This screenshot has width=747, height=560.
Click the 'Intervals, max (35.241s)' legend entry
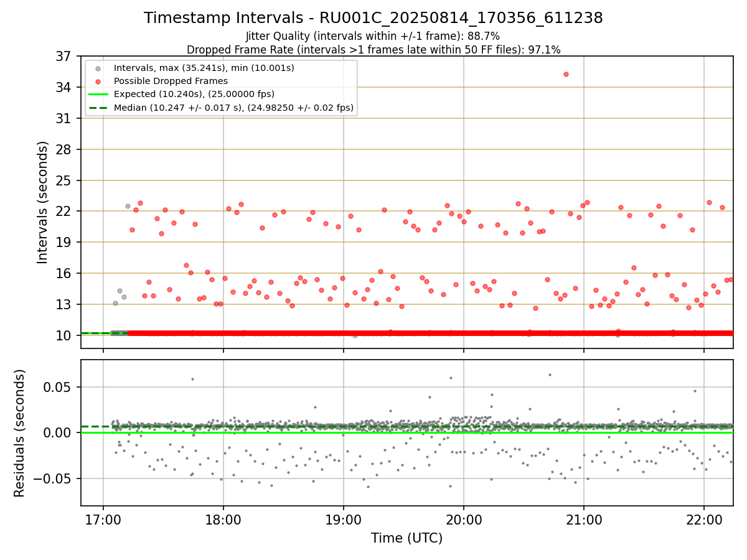(x=204, y=68)
